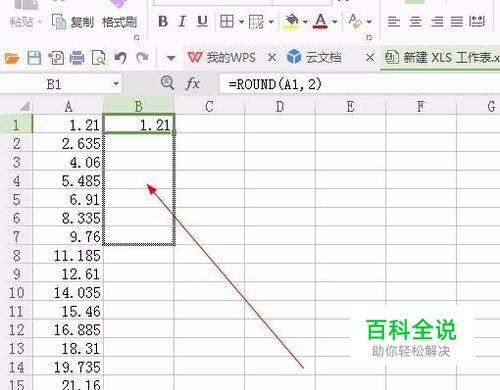Click the Name Box showing B1
Image resolution: width=500 pixels, height=390 pixels.
point(55,84)
